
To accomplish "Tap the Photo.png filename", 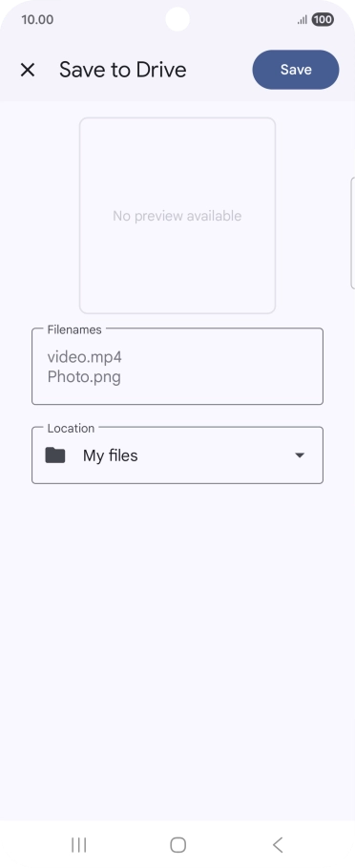I will 84,377.
